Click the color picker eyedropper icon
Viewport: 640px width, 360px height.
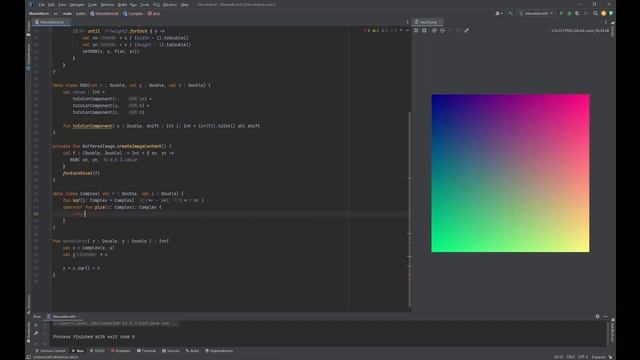point(467,31)
